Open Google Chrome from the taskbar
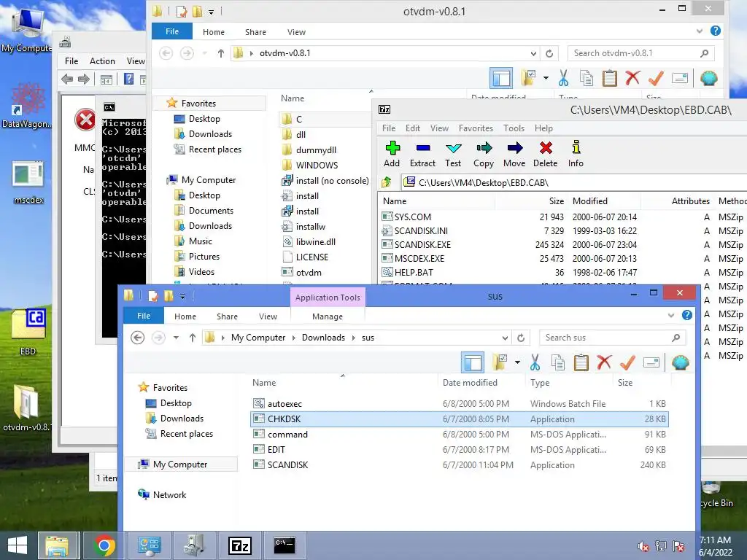The width and height of the screenshot is (747, 560). coord(104,545)
